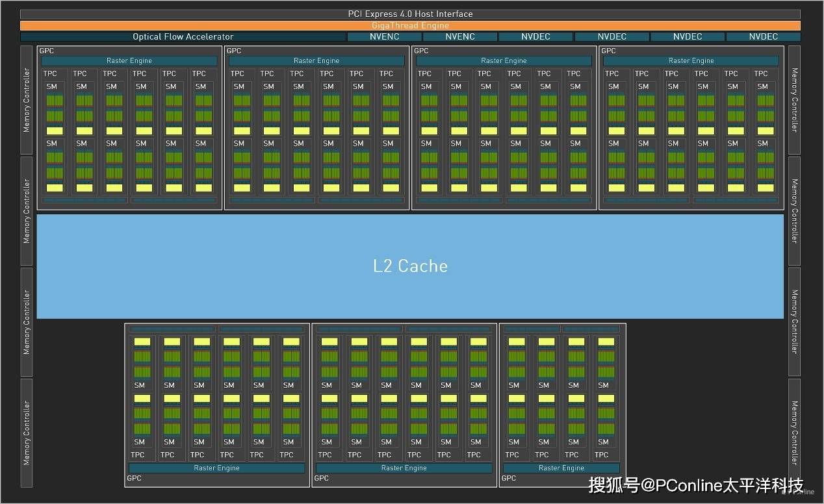Click the top-left Memory Controller block
Image resolution: width=824 pixels, height=504 pixels.
pyautogui.click(x=27, y=99)
